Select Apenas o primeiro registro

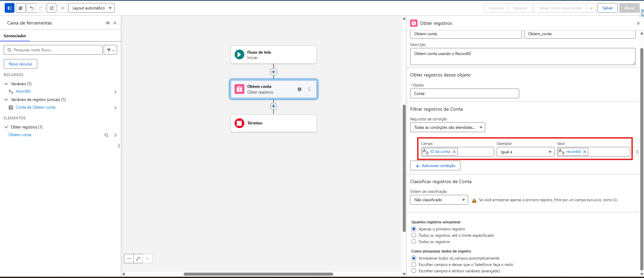(414, 229)
